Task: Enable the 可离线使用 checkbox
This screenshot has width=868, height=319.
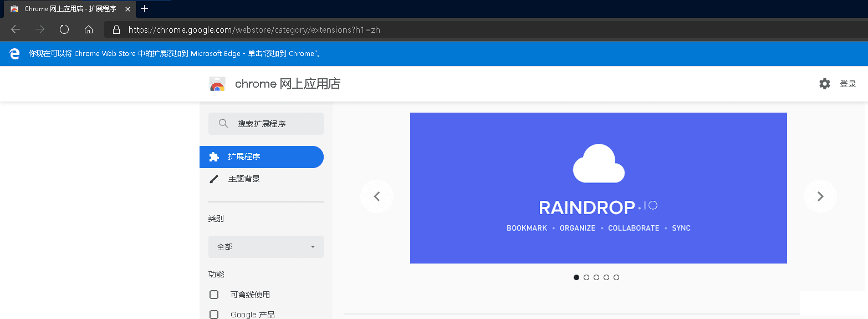Action: pos(214,295)
